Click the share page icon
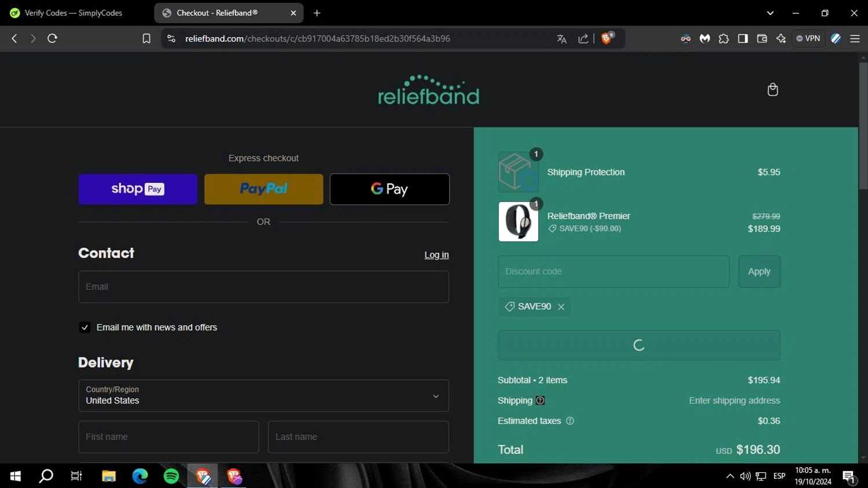The width and height of the screenshot is (868, 488). coord(583,39)
